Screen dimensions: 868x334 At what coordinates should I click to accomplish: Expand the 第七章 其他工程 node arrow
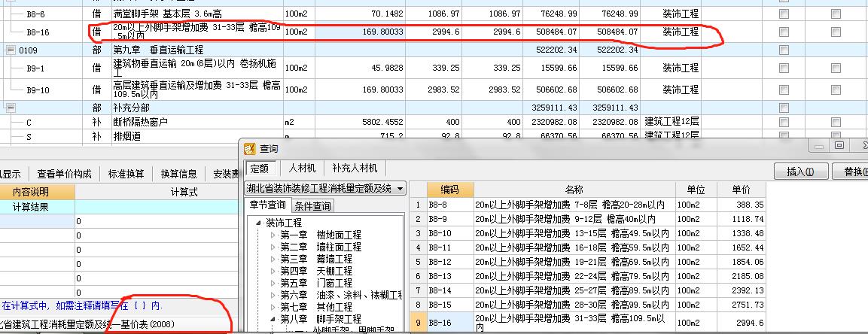pyautogui.click(x=273, y=307)
